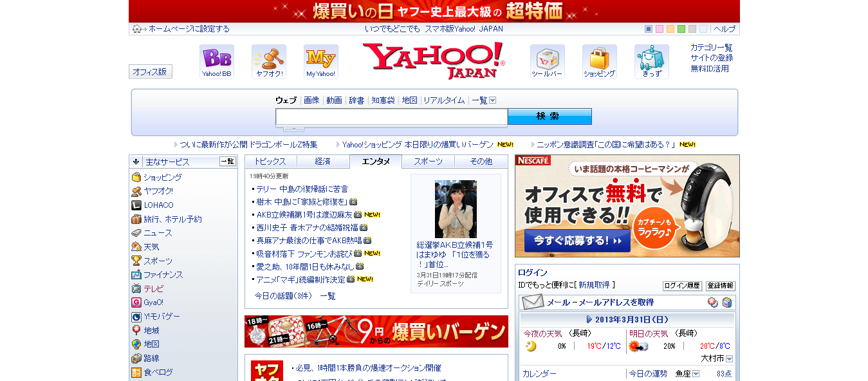Open the きっず robot icon
This screenshot has height=381, width=868.
(x=652, y=62)
